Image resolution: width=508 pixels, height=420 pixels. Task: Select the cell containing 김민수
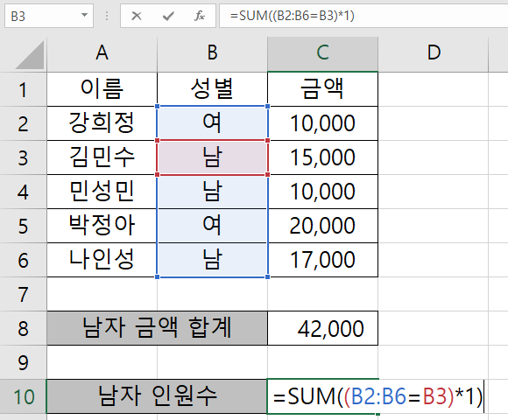(102, 157)
